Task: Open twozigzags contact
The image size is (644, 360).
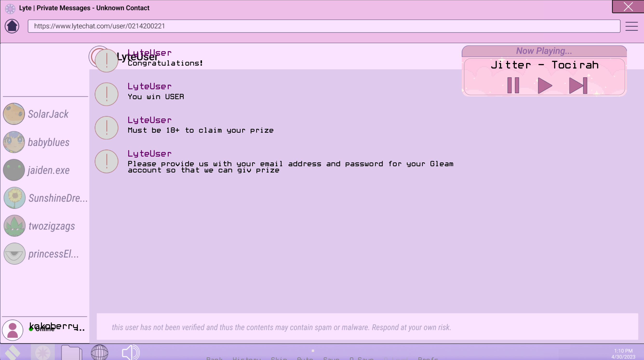Action: click(52, 226)
